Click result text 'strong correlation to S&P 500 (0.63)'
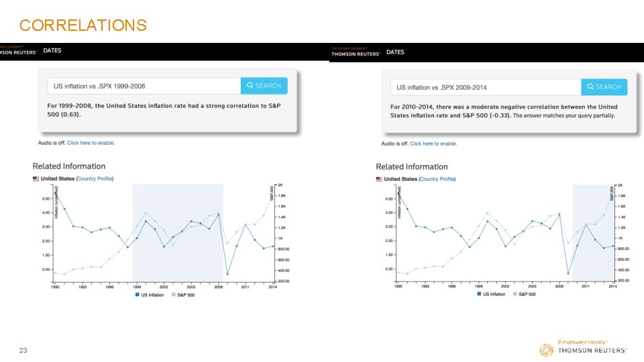Screen dimensions: 644x362 [164, 110]
